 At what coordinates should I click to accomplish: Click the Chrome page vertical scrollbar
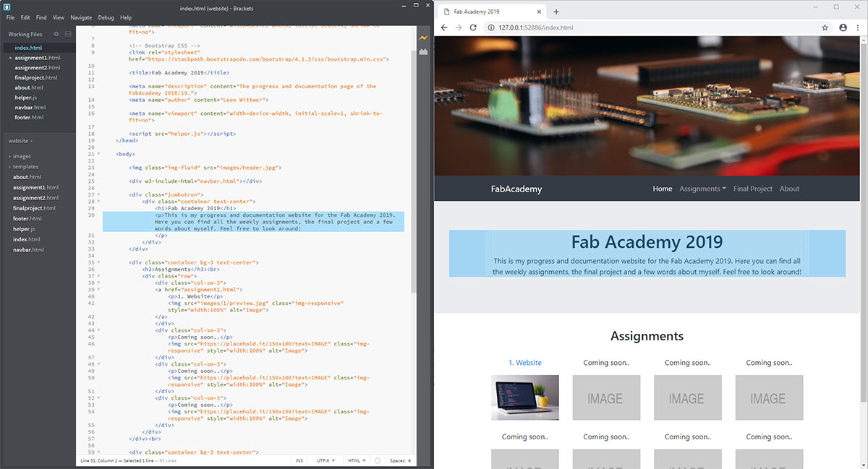point(864,220)
